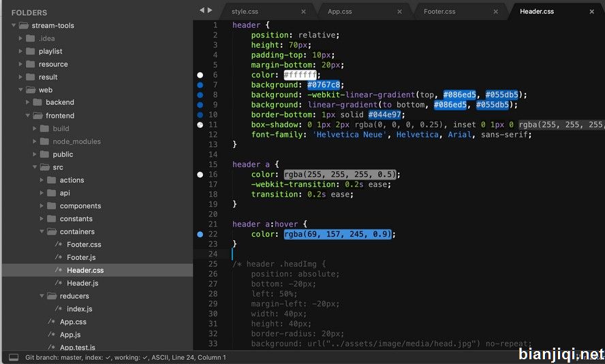
Task: Click the components folder icon
Action: pos(52,205)
